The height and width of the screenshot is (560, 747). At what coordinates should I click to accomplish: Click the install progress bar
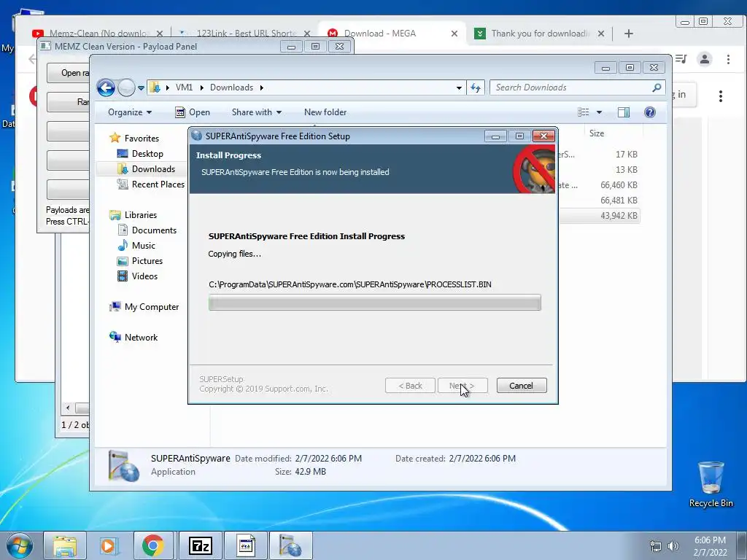click(x=374, y=303)
